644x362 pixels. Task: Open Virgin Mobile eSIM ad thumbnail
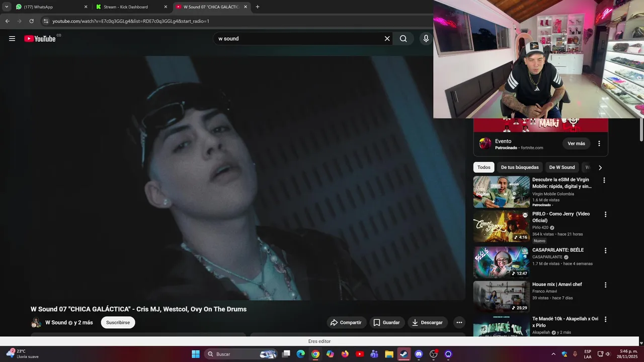[501, 192]
